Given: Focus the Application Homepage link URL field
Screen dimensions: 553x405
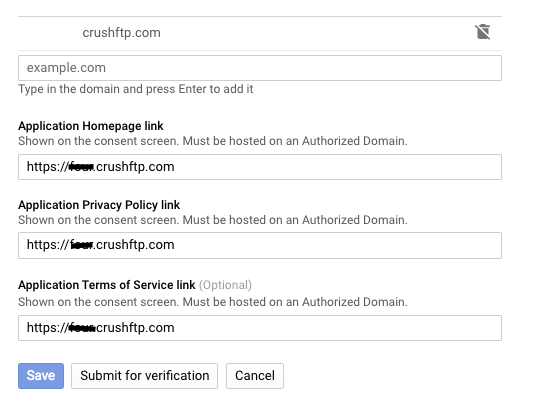Looking at the screenshot, I should (x=260, y=167).
